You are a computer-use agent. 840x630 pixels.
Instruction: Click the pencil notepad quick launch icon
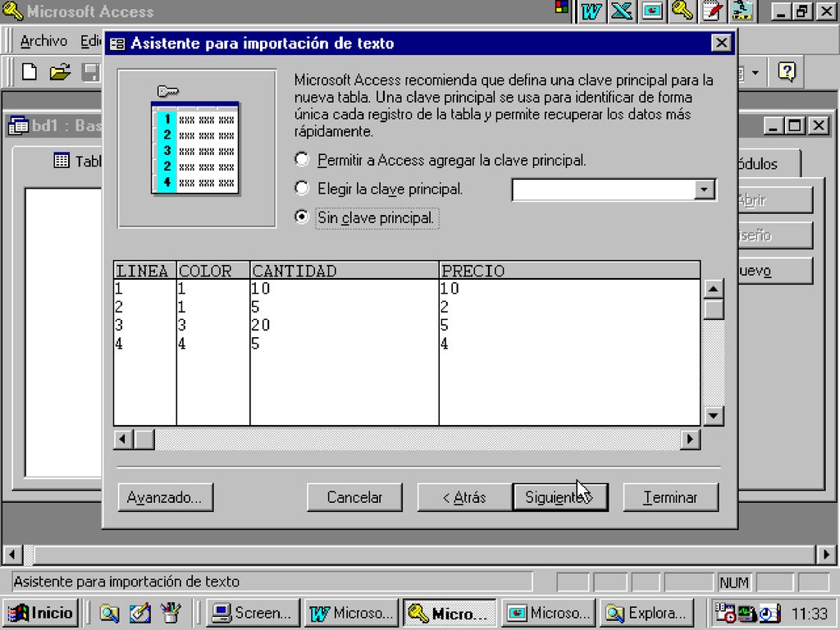(139, 613)
